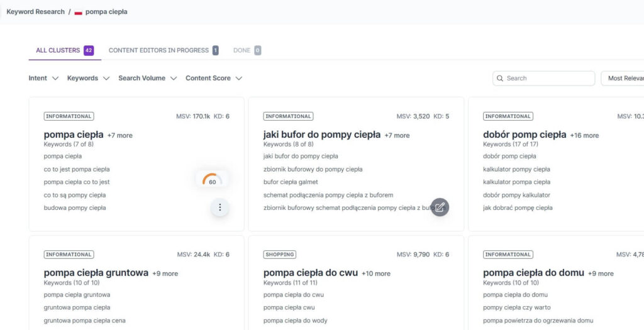The image size is (644, 330).
Task: Show +16 more keywords for dobór pomp ciepła
Action: 584,135
